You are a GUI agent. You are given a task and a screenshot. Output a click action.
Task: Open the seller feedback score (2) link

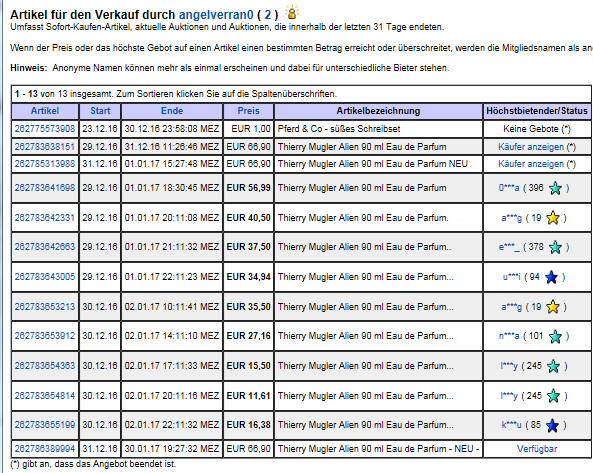[x=268, y=14]
